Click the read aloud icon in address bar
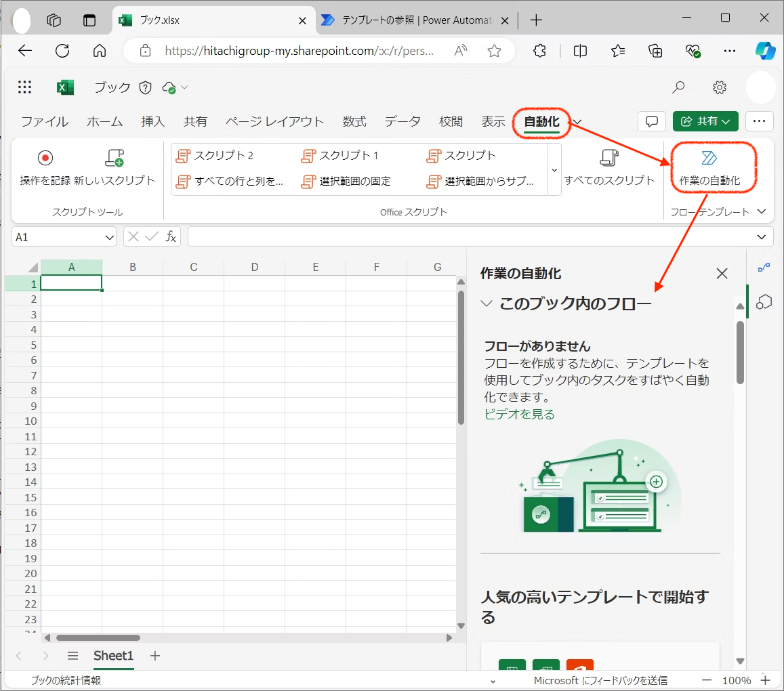The width and height of the screenshot is (784, 691). 461,51
